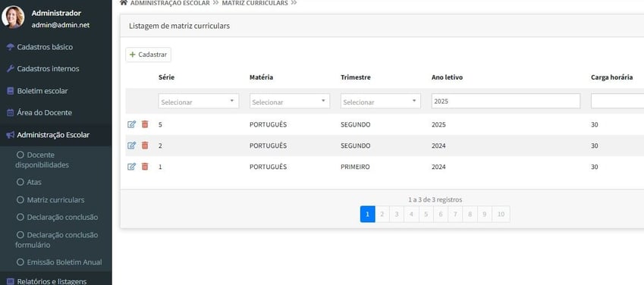Open the Trimestre filter dropdown
The width and height of the screenshot is (644, 285).
380,101
